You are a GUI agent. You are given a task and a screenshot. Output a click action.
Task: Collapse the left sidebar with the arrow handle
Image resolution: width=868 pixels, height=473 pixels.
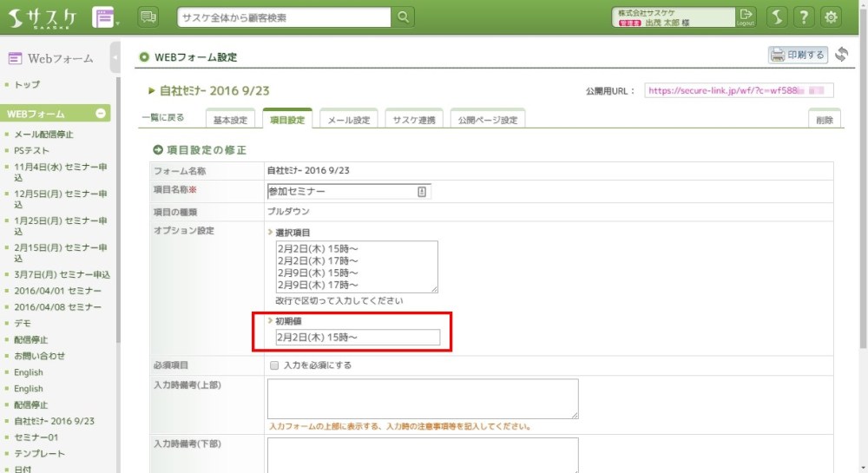[115, 58]
